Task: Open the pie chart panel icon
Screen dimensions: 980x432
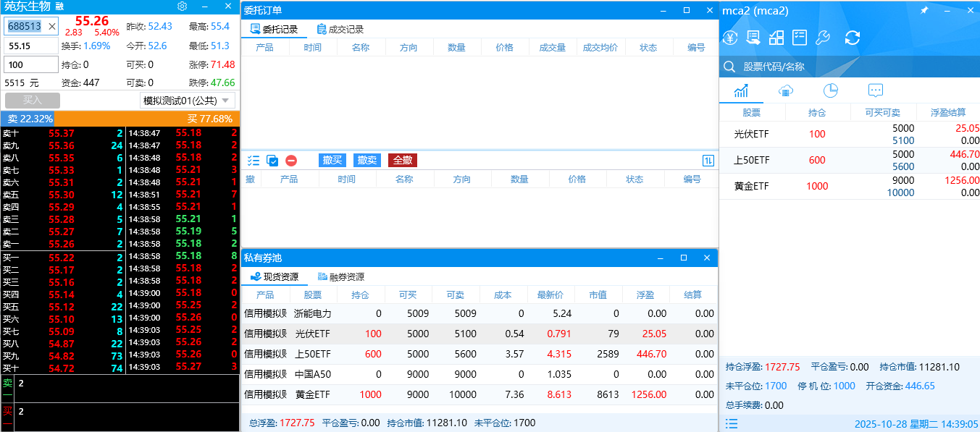Action: 830,90
